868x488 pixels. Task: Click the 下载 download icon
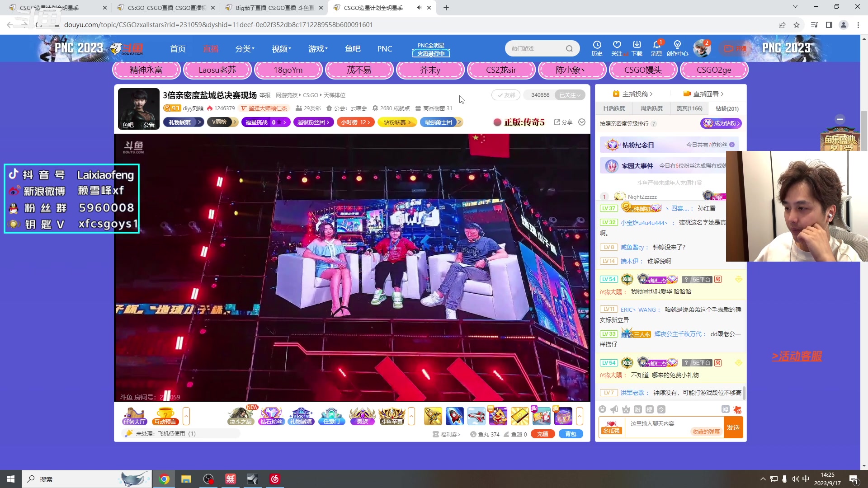click(637, 48)
